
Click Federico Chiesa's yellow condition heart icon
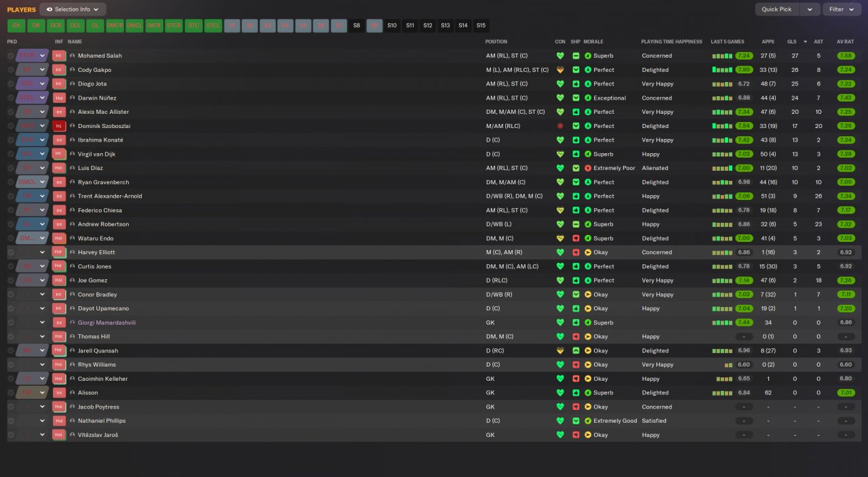pos(560,210)
